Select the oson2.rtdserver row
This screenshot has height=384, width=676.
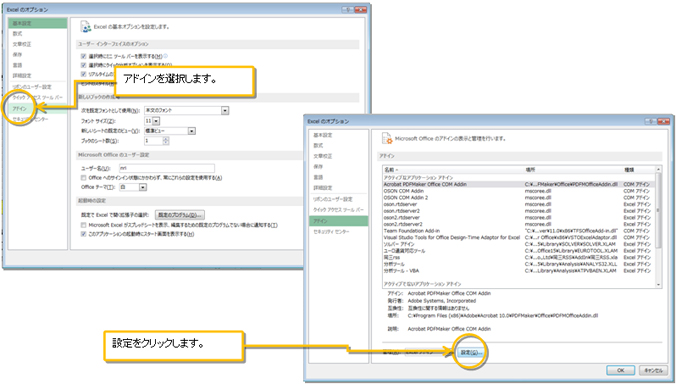[519, 218]
